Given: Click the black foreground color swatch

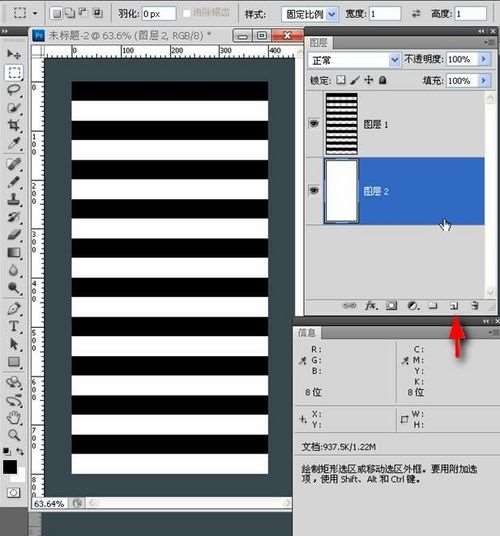Looking at the screenshot, I should pyautogui.click(x=10, y=467).
